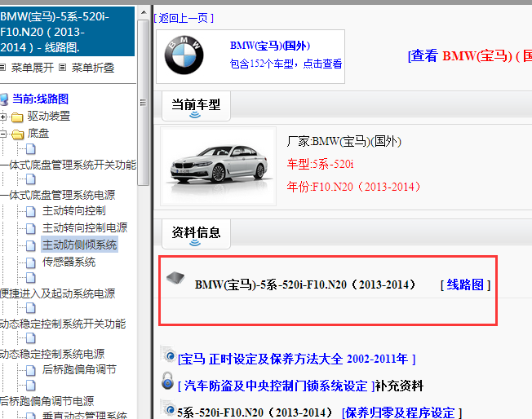Click the left panel scroll-up arrow

coord(144,13)
